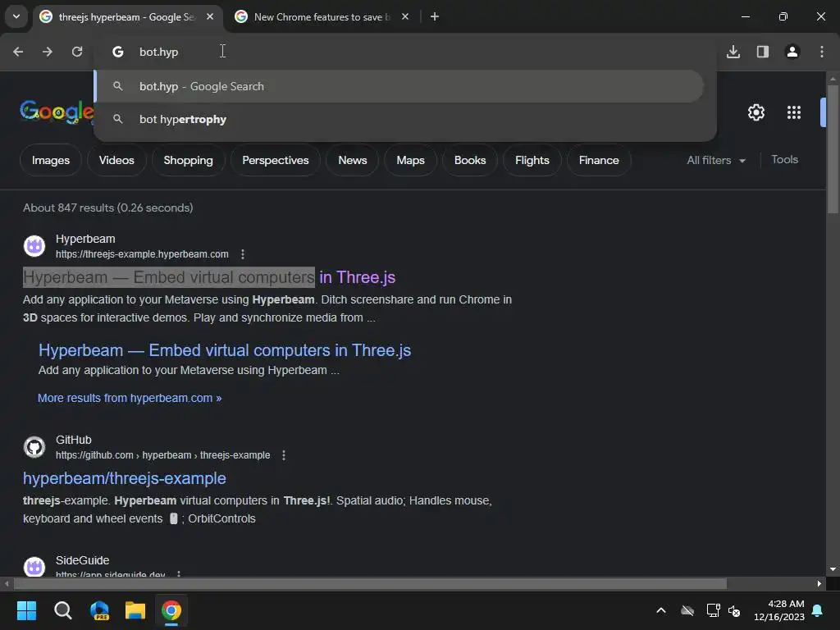Filter results by Maps
This screenshot has width=840, height=630.
point(410,160)
